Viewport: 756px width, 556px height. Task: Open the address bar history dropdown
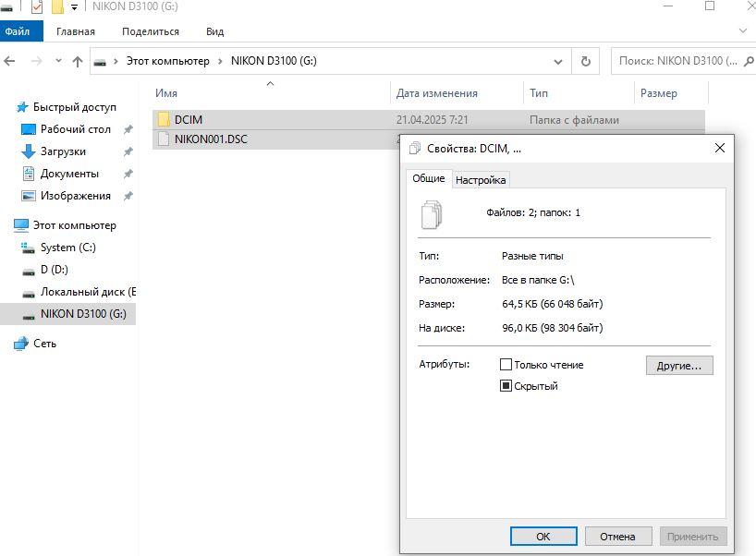point(558,62)
